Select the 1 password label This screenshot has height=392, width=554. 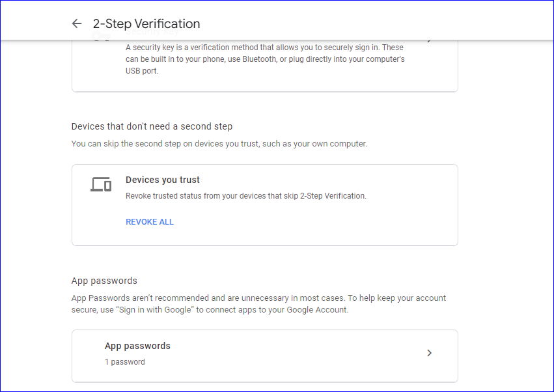tap(124, 361)
